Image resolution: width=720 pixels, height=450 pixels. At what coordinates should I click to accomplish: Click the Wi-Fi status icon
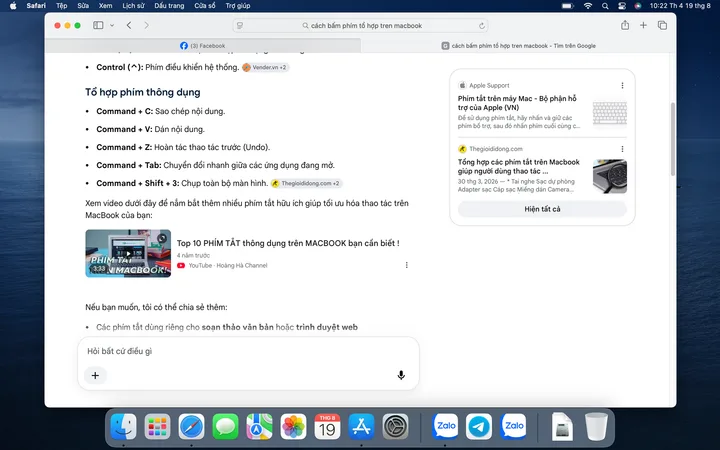pyautogui.click(x=588, y=6)
